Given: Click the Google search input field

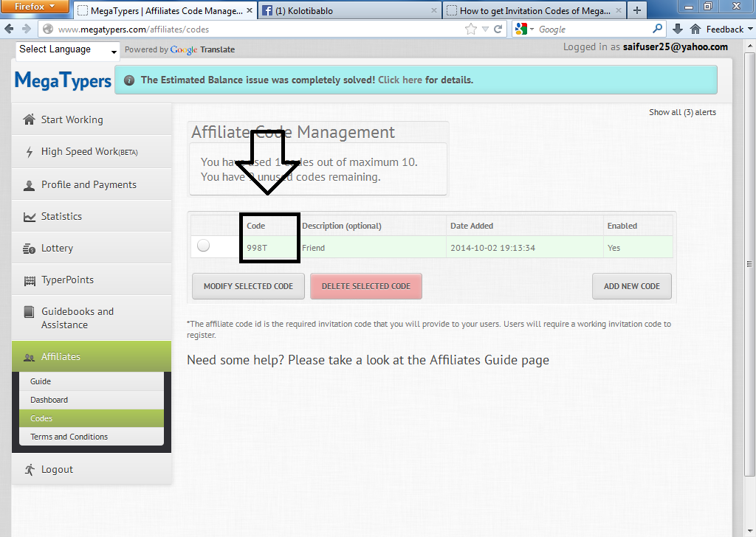Looking at the screenshot, I should [x=594, y=30].
